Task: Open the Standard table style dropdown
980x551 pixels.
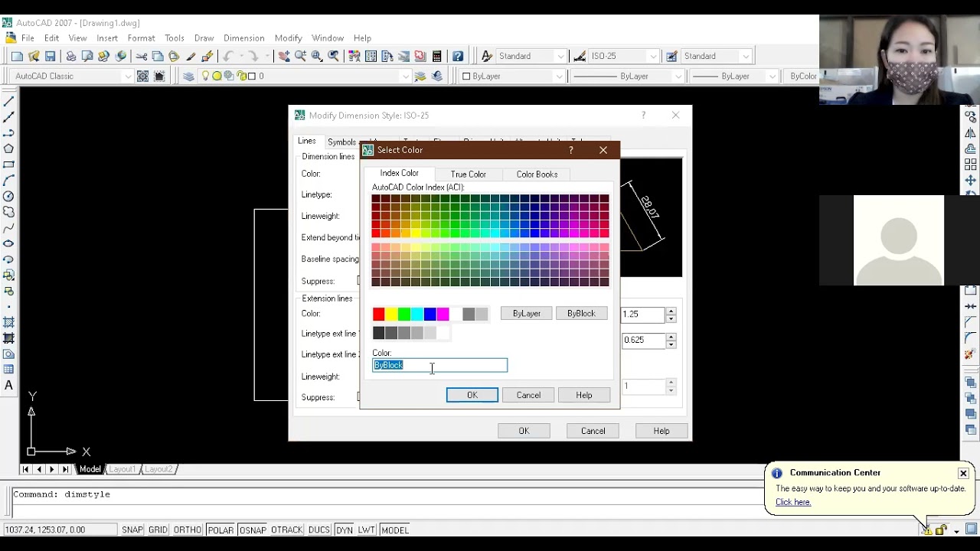Action: [746, 56]
